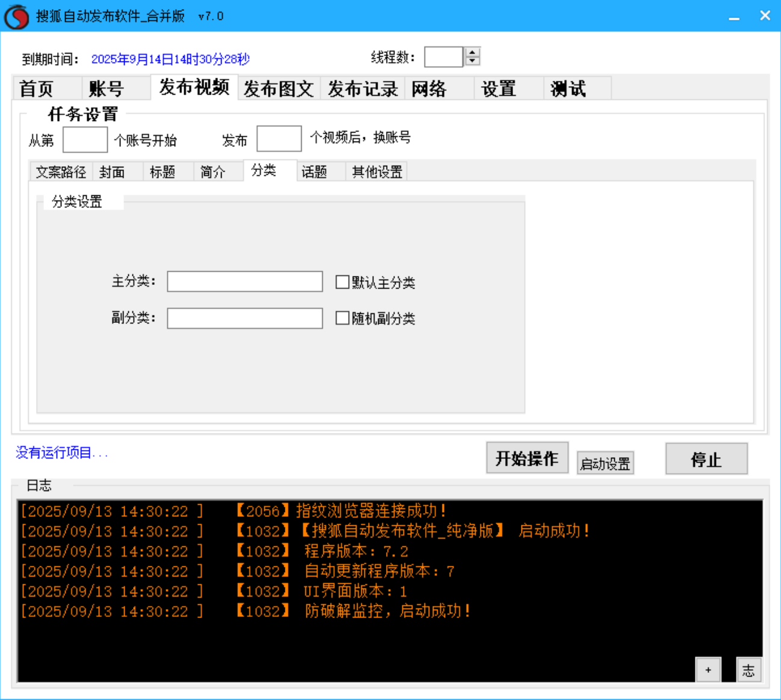781x700 pixels.
Task: Click the + icon below the log panel
Action: [708, 669]
